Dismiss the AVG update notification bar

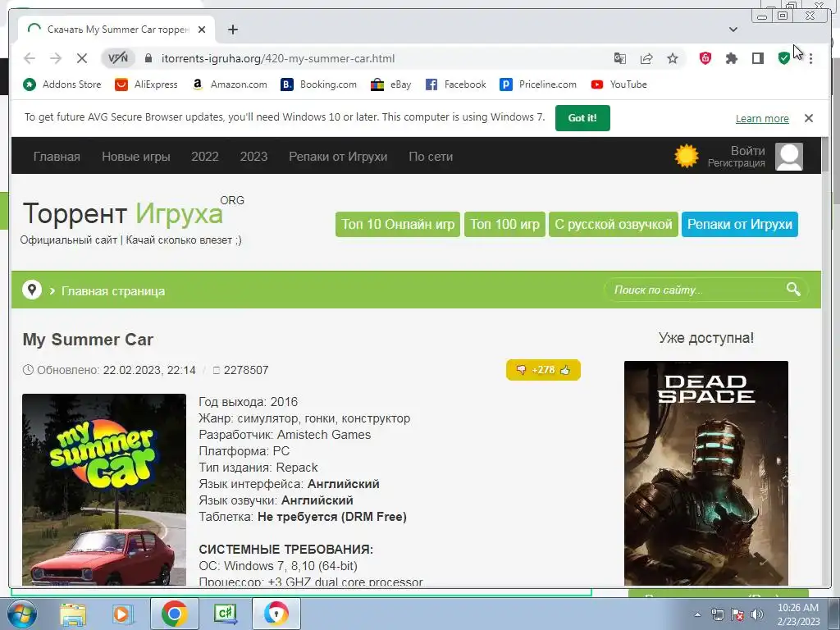(x=809, y=118)
